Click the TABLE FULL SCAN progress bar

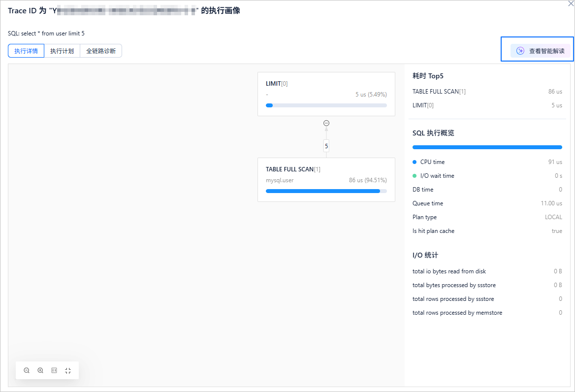(x=326, y=191)
